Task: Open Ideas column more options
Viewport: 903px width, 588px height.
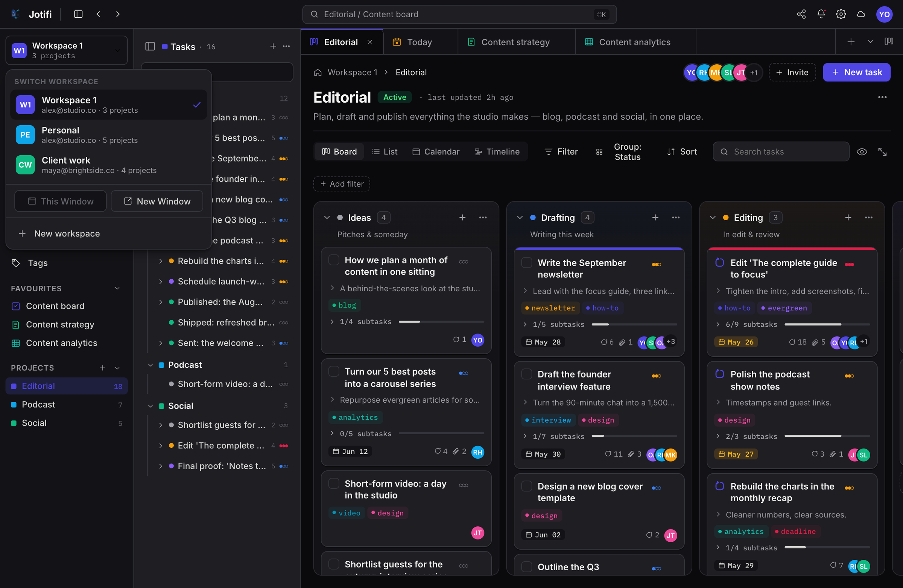Action: pos(483,218)
